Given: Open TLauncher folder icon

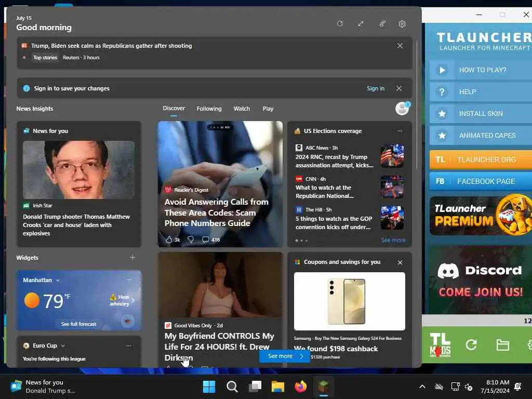Looking at the screenshot, I should click(x=502, y=345).
